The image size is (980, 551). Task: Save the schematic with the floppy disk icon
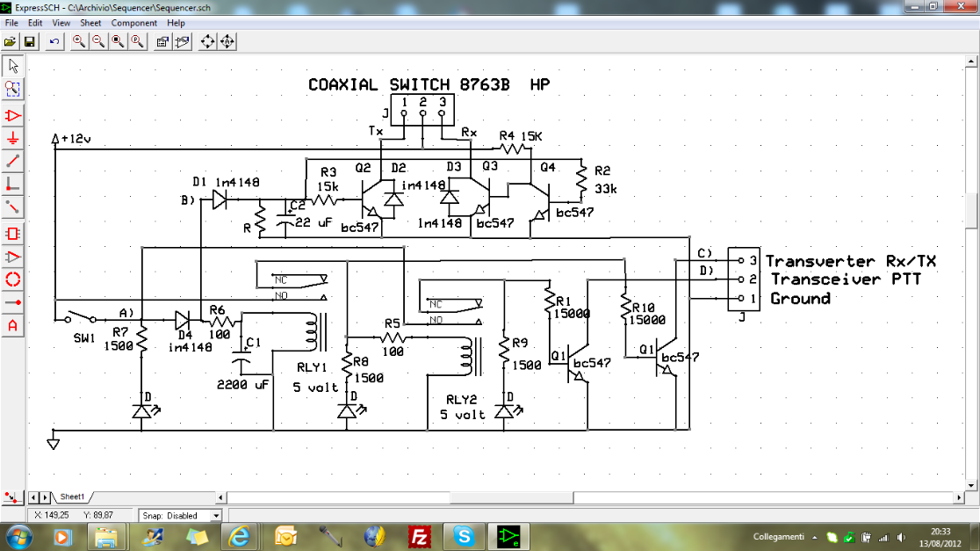(x=29, y=42)
